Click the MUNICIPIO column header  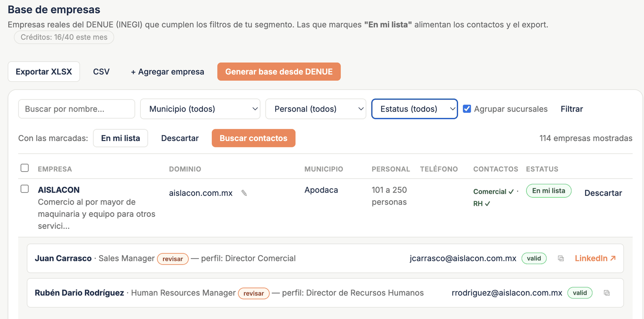point(324,169)
